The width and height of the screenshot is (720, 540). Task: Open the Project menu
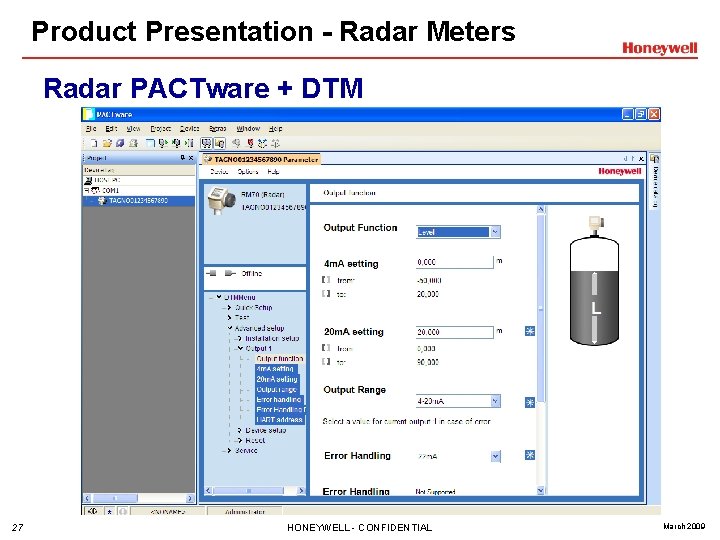point(161,129)
